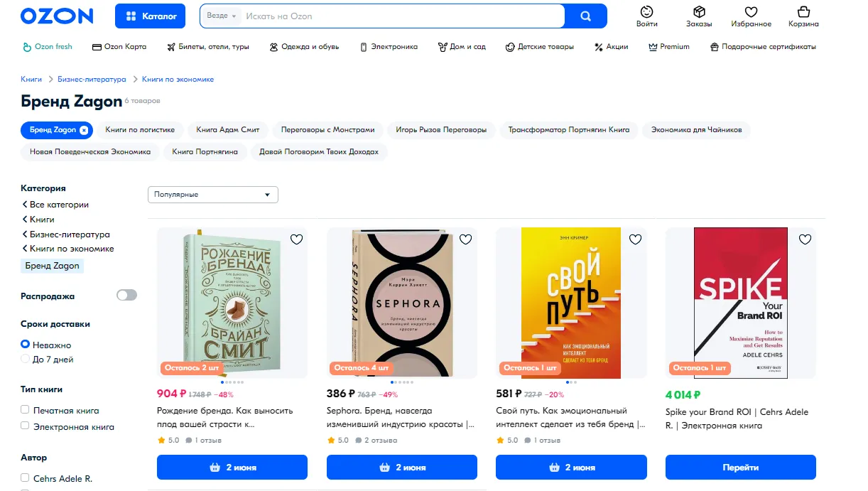Add Sephora book to favorites with heart
Screen dimensions: 868x491
coord(465,239)
